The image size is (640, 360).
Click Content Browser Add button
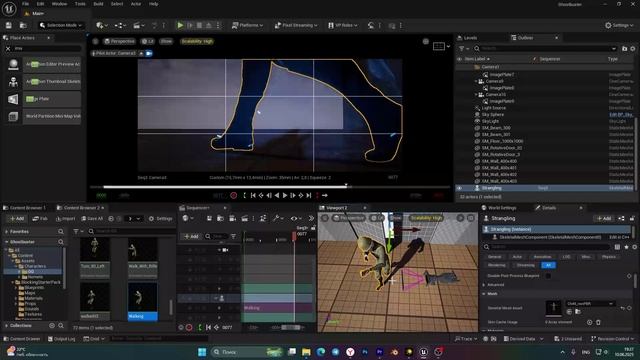tap(17, 219)
